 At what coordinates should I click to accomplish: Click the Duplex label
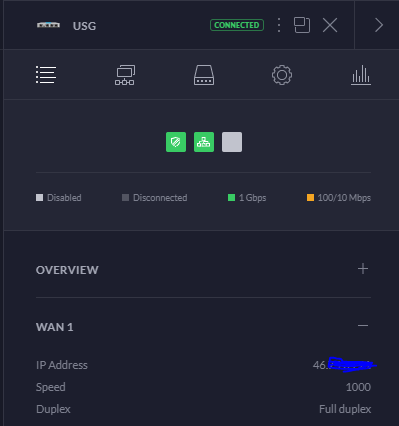(x=53, y=409)
